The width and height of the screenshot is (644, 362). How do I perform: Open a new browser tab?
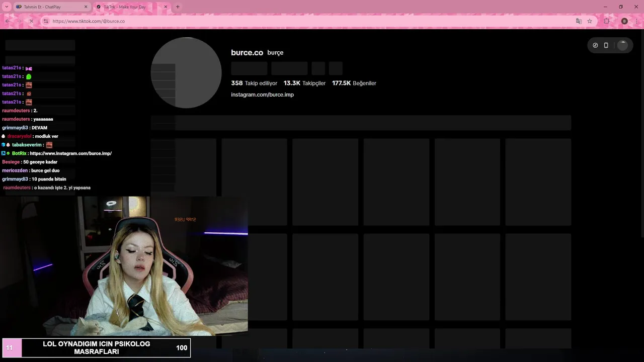click(178, 7)
